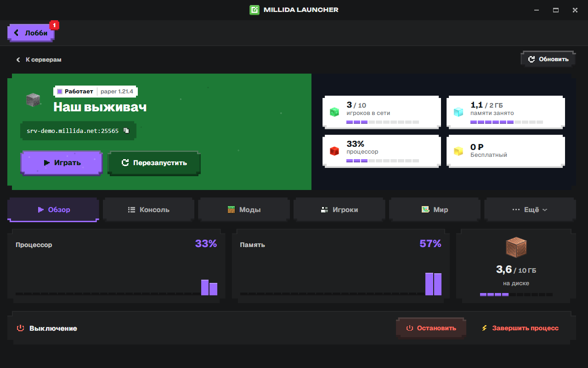Click the server title Наш выживач
This screenshot has width=588, height=368.
click(x=100, y=107)
